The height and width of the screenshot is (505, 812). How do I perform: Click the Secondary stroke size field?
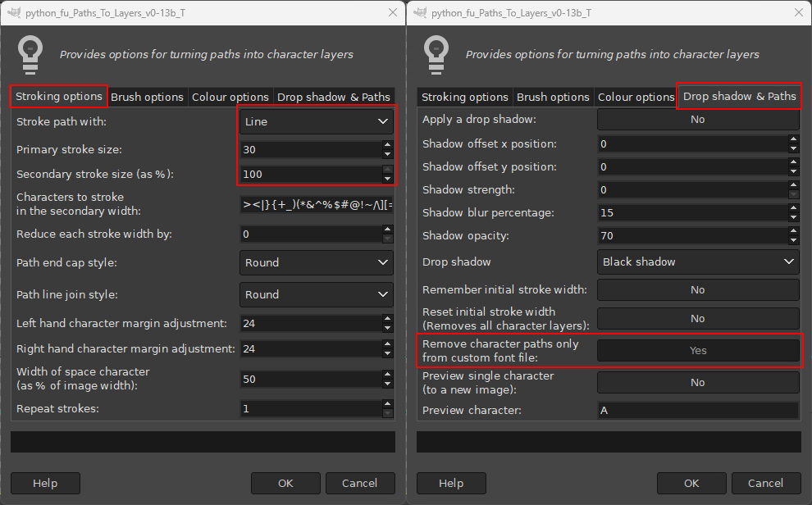tap(311, 175)
